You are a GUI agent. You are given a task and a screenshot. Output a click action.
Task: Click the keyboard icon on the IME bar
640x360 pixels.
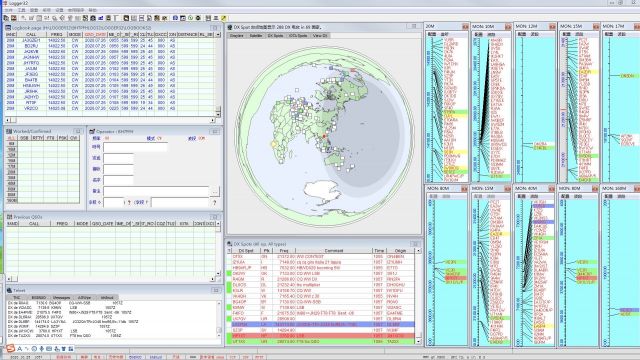click(x=49, y=349)
